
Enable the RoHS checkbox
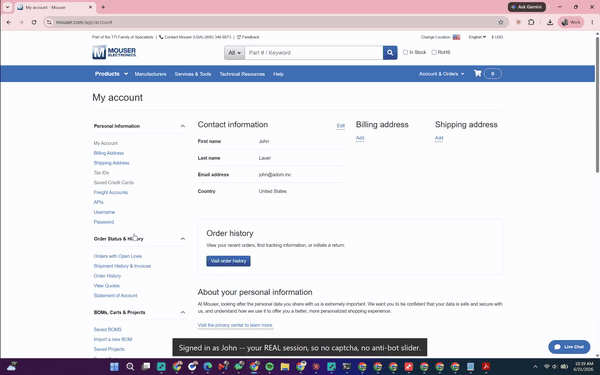[434, 52]
